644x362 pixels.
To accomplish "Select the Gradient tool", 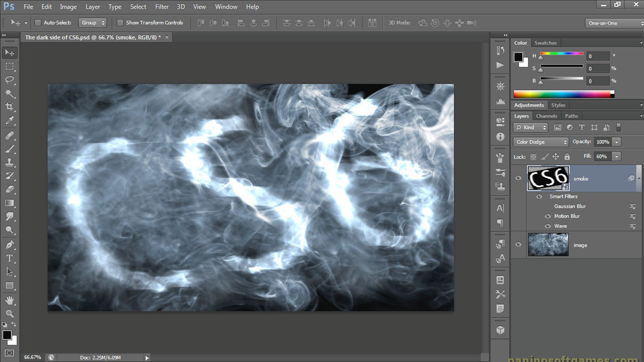I will coord(10,203).
